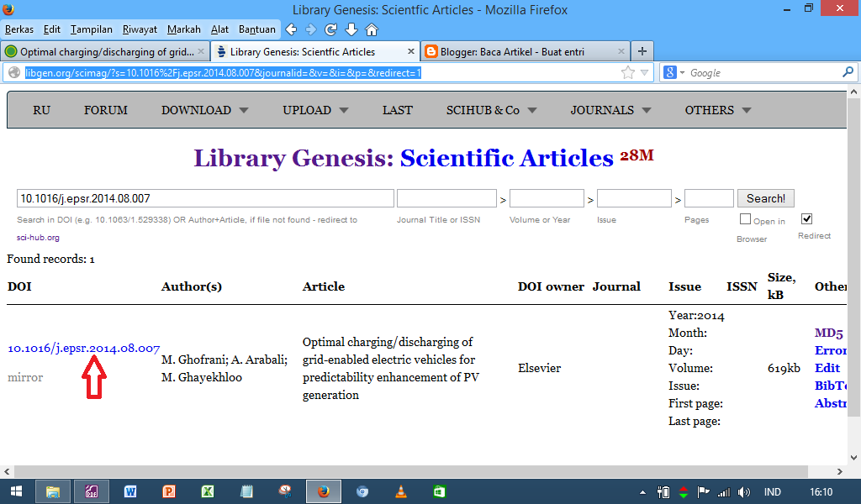Uncheck the Redirect checkbox
This screenshot has width=861, height=504.
(x=806, y=218)
